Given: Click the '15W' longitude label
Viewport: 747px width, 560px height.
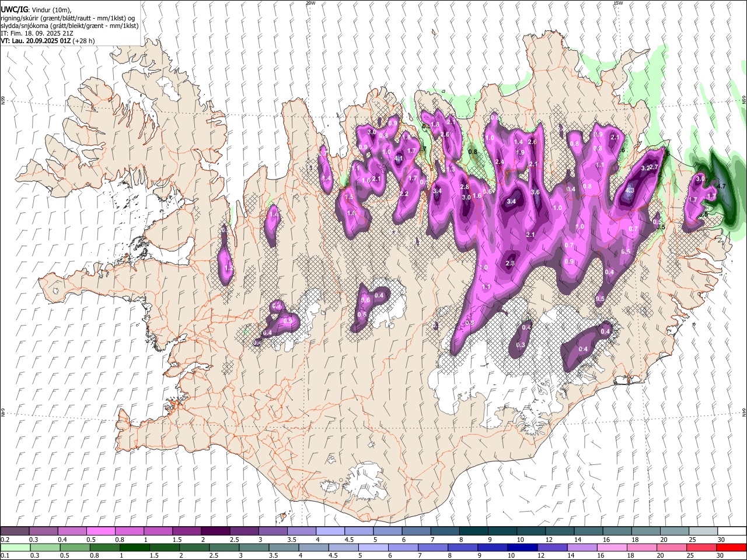Looking at the screenshot, I should (x=618, y=3).
